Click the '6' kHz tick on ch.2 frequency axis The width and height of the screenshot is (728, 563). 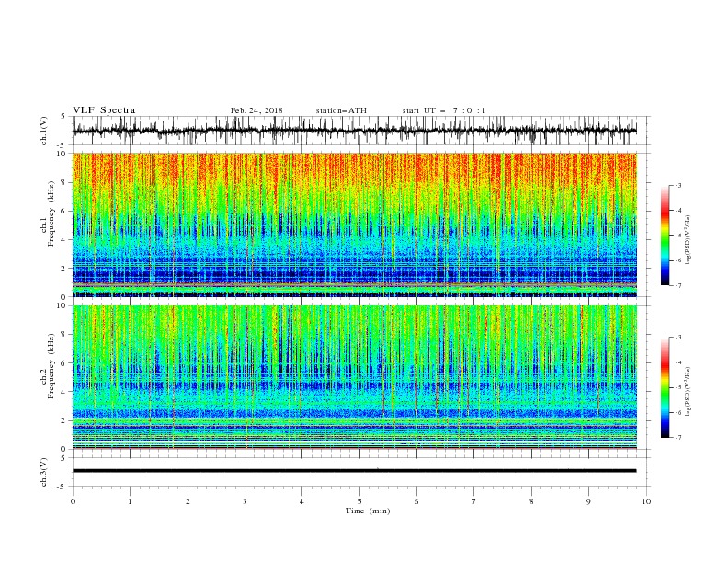coord(64,363)
